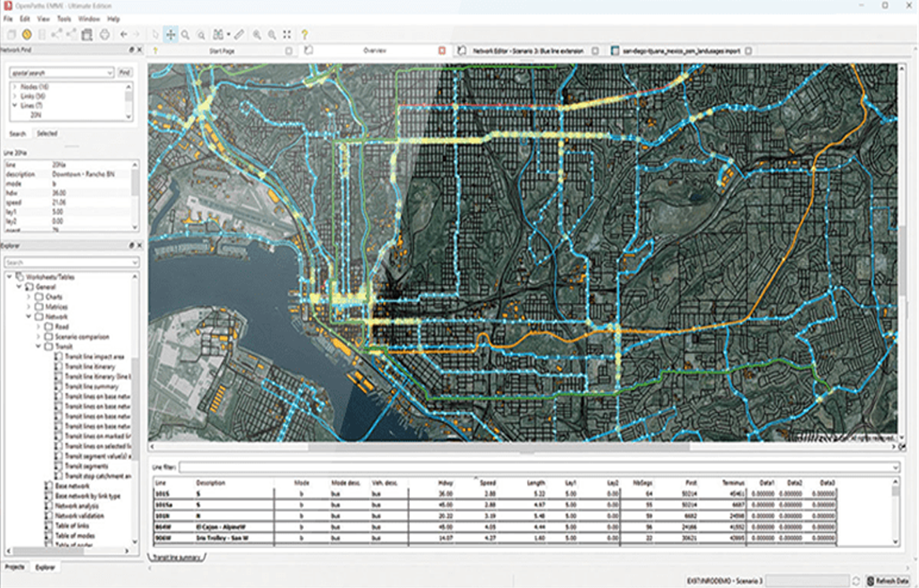Click the zoom out toolbar icon
919x588 pixels.
pos(272,35)
